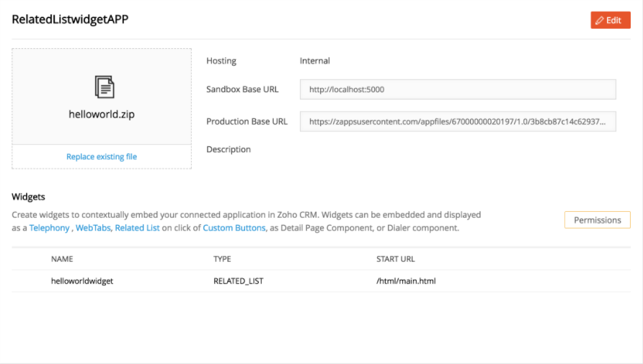Select the helloworldwidget row name
Image resolution: width=643 pixels, height=364 pixels.
tap(82, 281)
